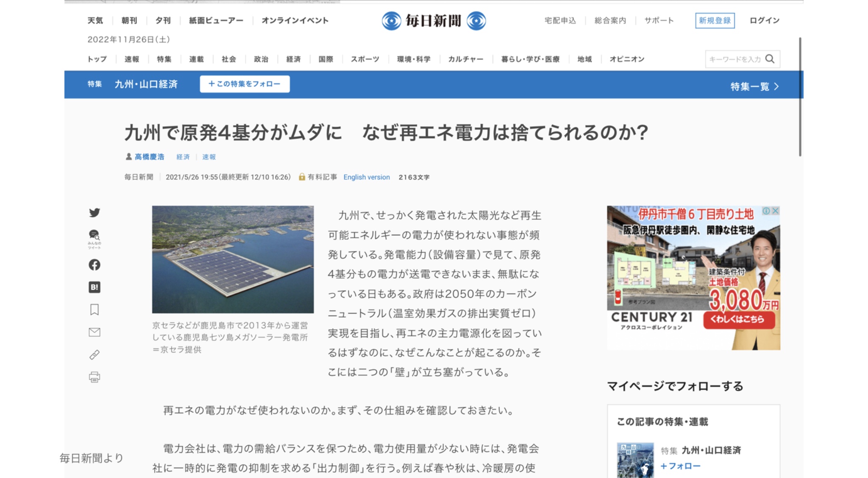
Task: Copy the article link with chain icon
Action: tap(95, 355)
